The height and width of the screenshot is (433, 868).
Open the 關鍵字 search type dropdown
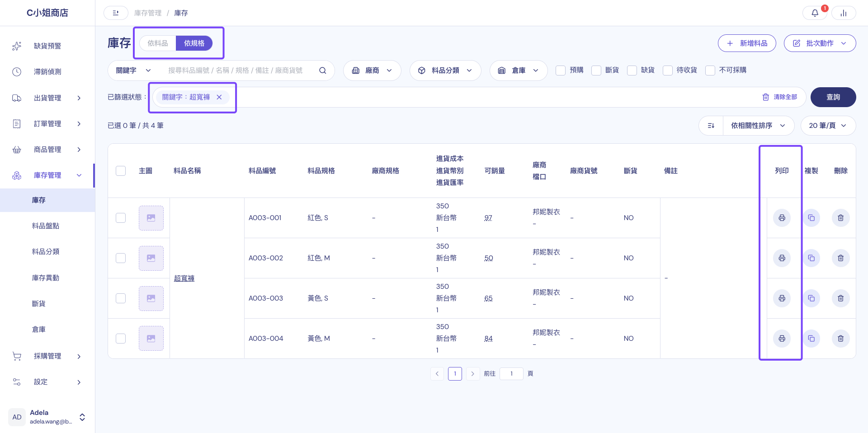(x=133, y=71)
